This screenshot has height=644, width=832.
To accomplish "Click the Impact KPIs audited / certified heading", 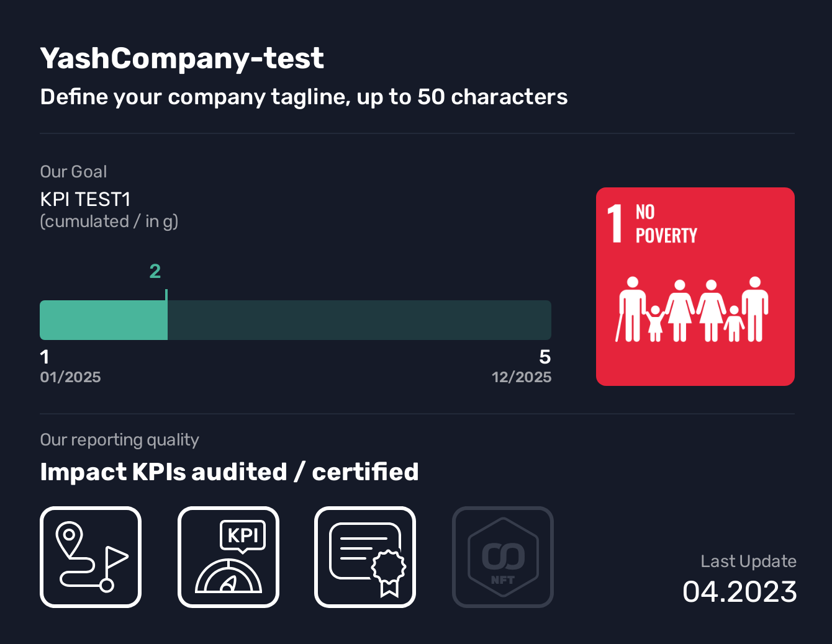I will click(x=229, y=472).
